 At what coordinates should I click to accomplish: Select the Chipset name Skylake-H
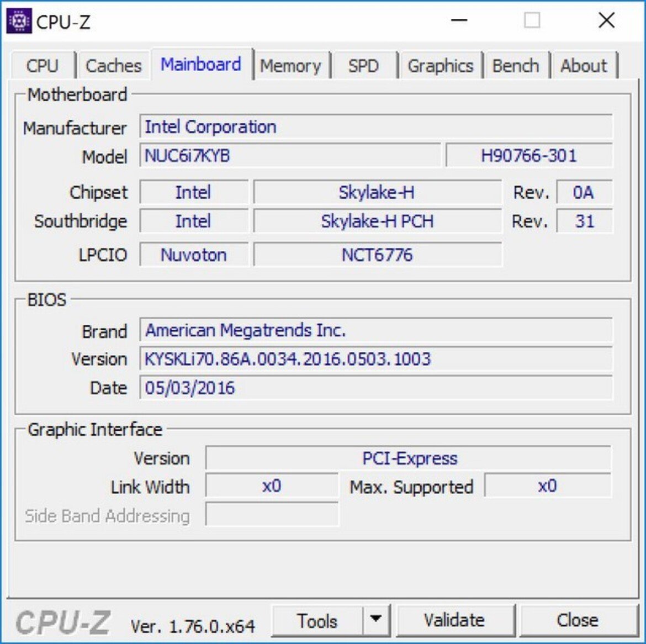point(377,192)
